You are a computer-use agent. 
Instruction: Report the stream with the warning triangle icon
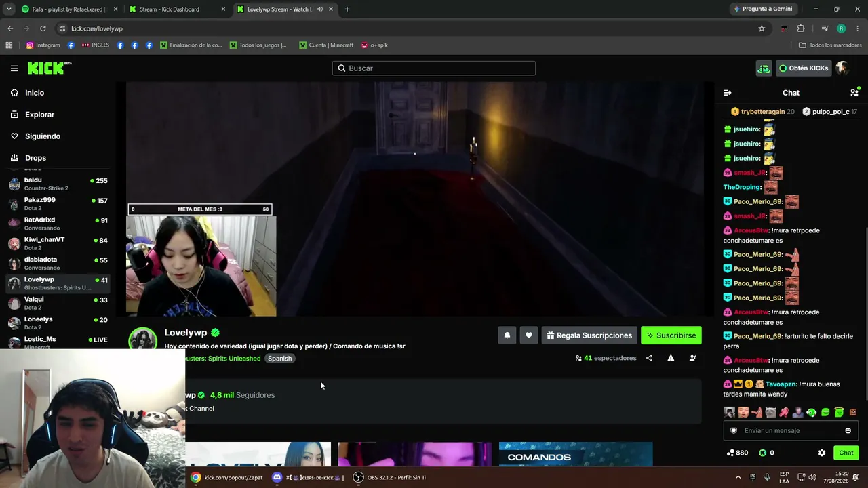pyautogui.click(x=671, y=358)
